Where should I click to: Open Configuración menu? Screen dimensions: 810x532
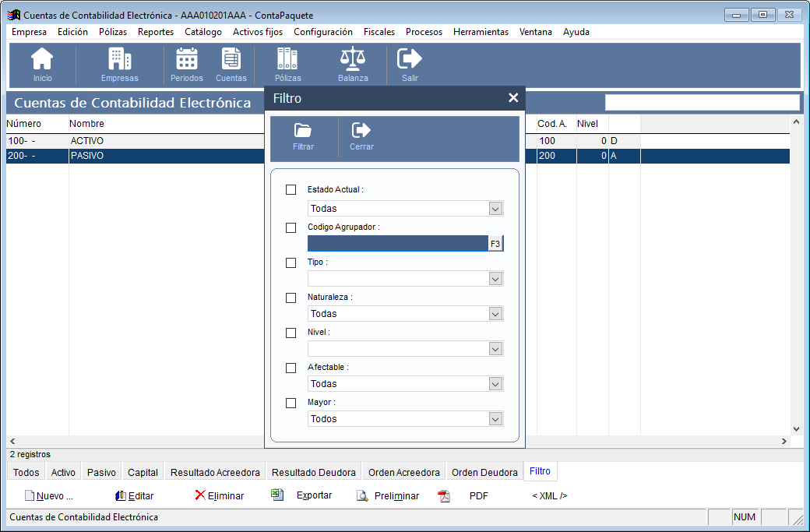click(323, 32)
